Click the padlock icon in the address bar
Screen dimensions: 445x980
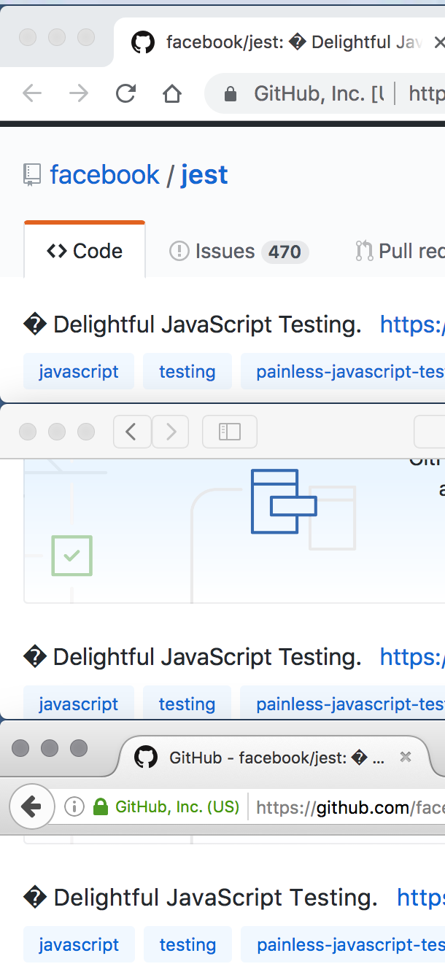pos(229,93)
